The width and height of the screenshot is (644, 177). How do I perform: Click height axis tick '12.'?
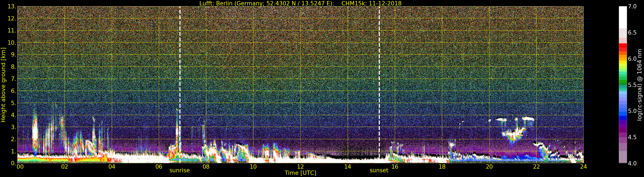12,18
